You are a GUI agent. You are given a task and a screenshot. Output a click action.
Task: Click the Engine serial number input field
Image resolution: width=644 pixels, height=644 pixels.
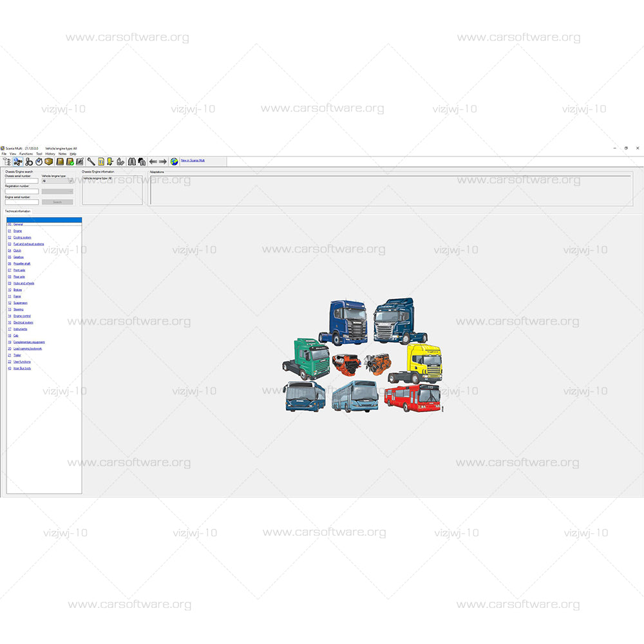pos(22,202)
